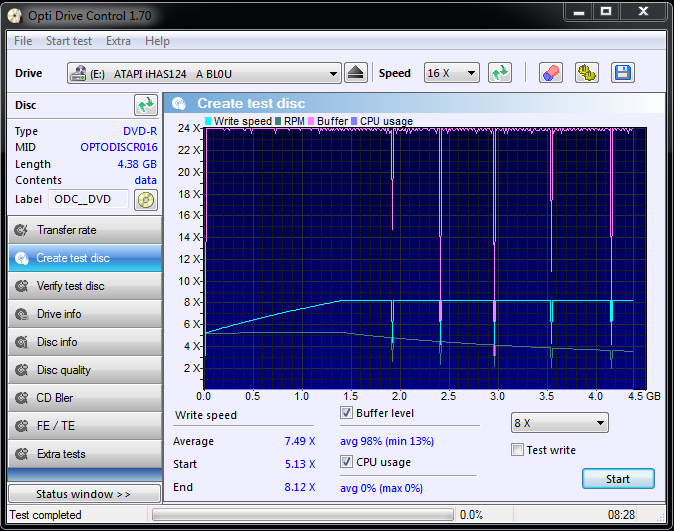Open the Transfer rate panel

[x=85, y=230]
